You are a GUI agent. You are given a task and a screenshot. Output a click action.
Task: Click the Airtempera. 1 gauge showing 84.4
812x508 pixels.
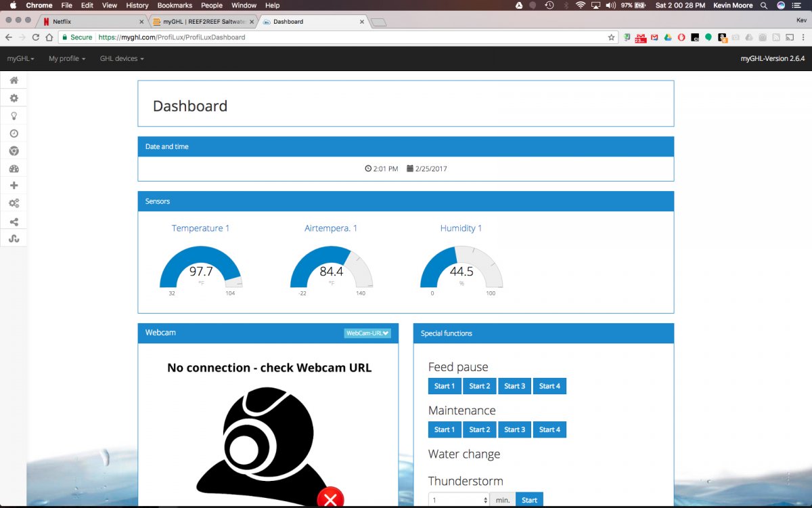click(332, 268)
